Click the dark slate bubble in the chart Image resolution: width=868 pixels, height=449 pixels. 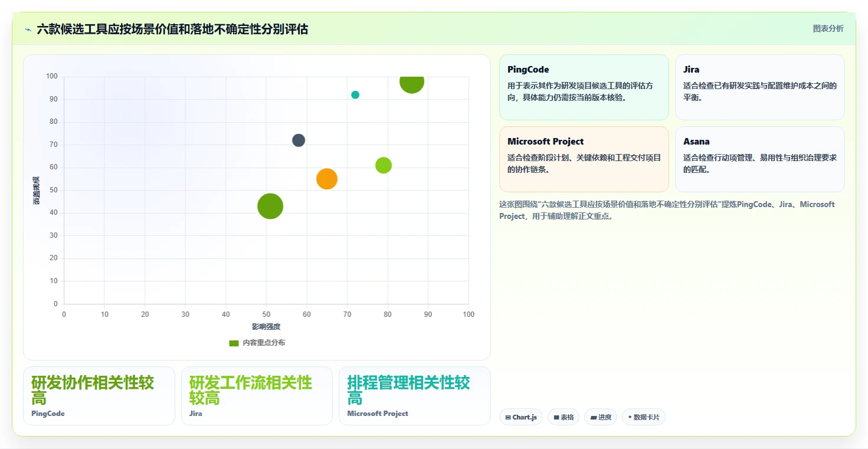[x=299, y=140]
